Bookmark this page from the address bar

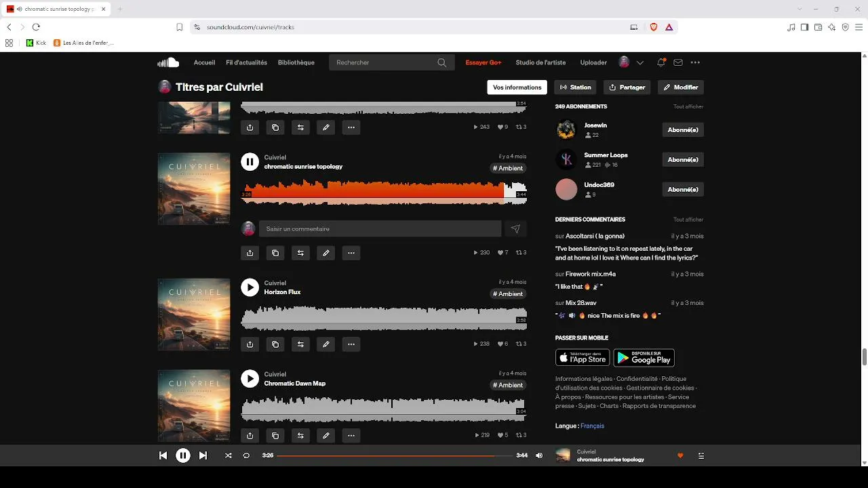tap(180, 27)
